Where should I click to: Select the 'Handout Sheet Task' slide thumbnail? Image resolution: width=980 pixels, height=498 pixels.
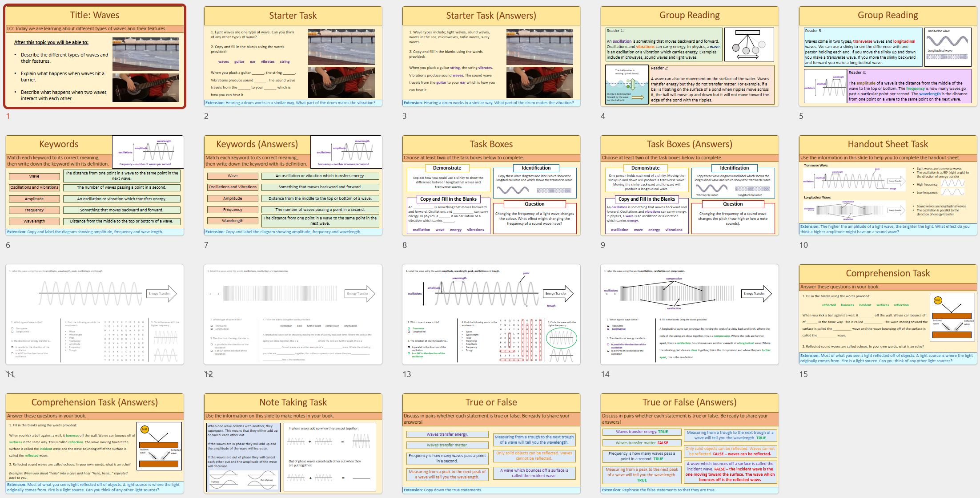pyautogui.click(x=888, y=186)
